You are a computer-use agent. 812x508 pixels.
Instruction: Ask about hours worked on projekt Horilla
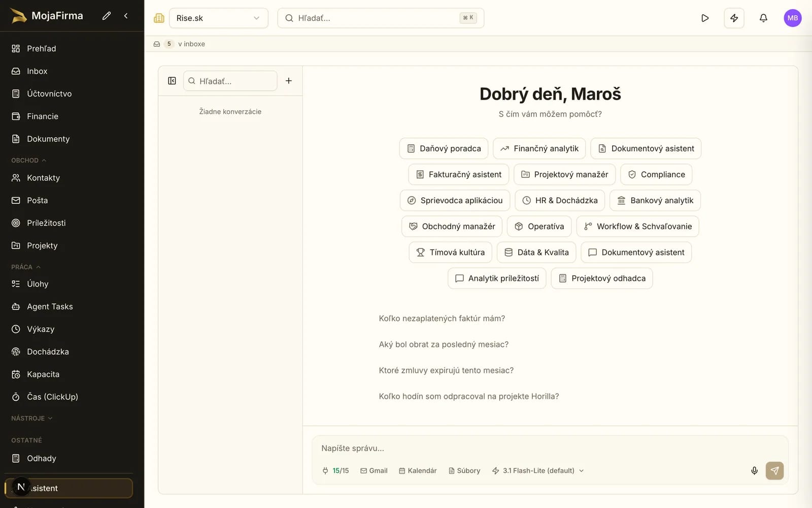point(469,396)
